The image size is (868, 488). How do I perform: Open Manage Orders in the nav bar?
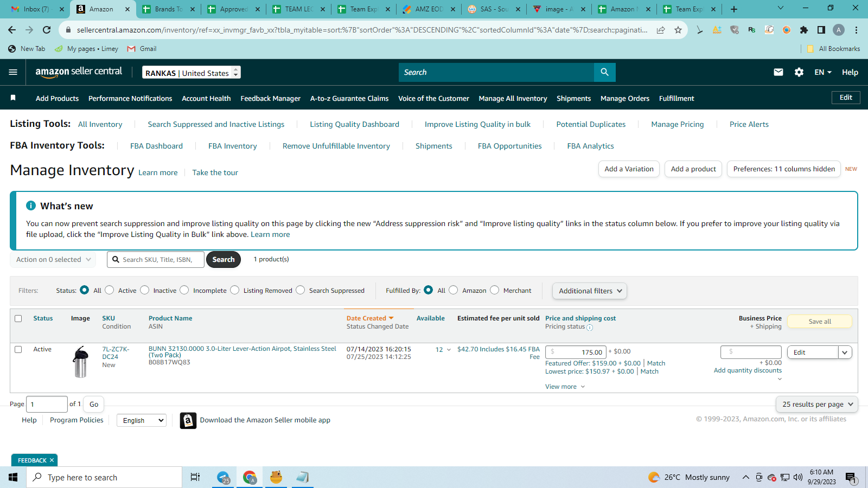pos(625,98)
